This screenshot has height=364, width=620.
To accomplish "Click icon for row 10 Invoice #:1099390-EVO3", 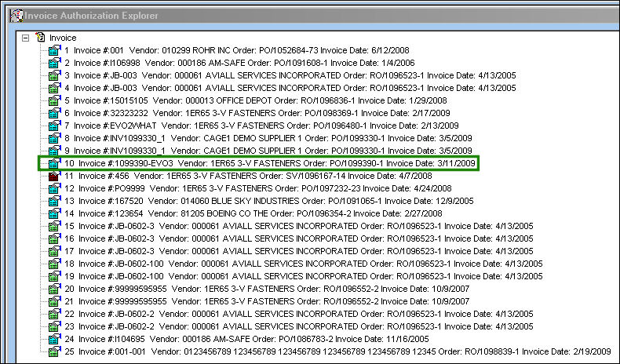I will (55, 163).
